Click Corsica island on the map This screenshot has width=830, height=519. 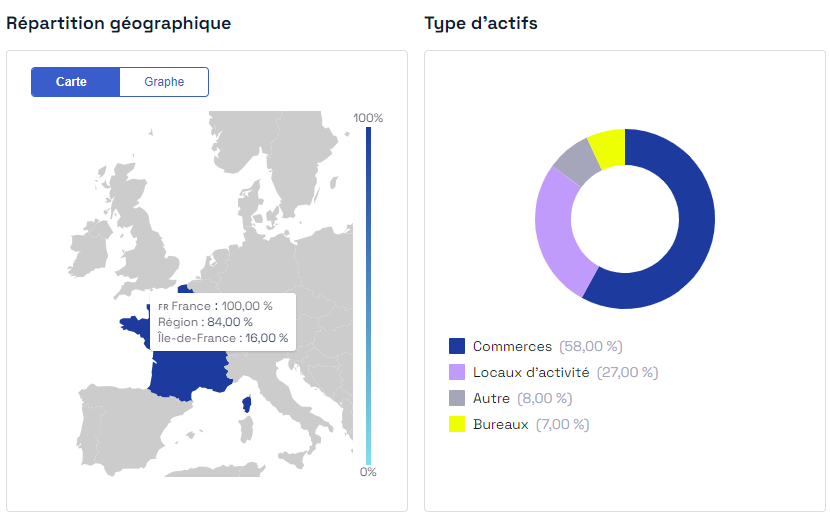[x=247, y=404]
